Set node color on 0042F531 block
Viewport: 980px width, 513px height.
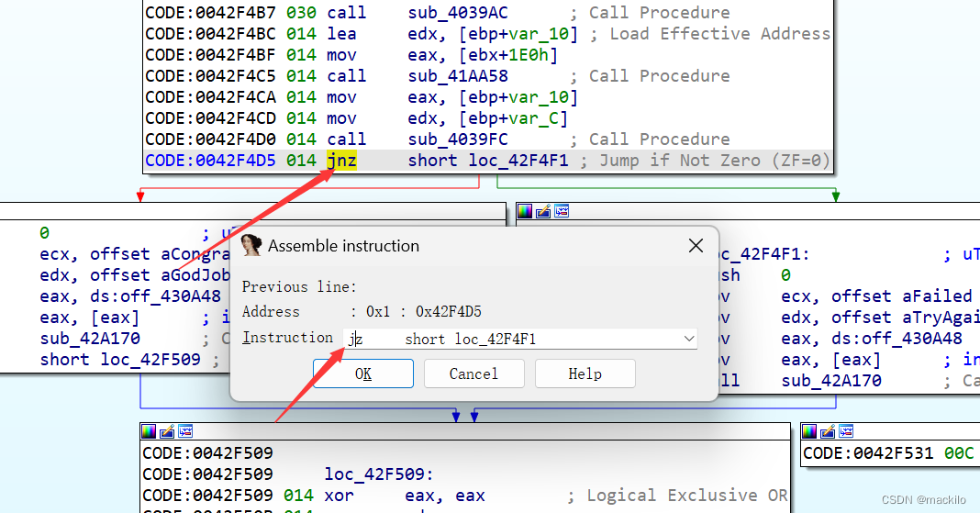pyautogui.click(x=808, y=431)
